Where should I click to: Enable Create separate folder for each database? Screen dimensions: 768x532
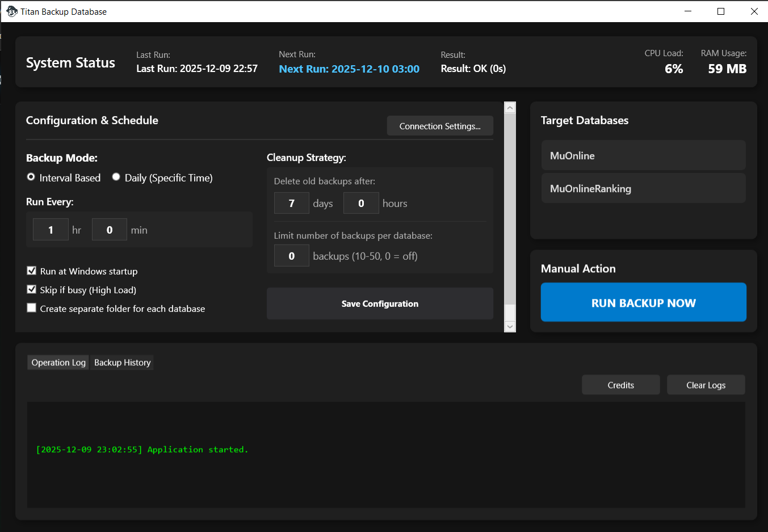(32, 308)
